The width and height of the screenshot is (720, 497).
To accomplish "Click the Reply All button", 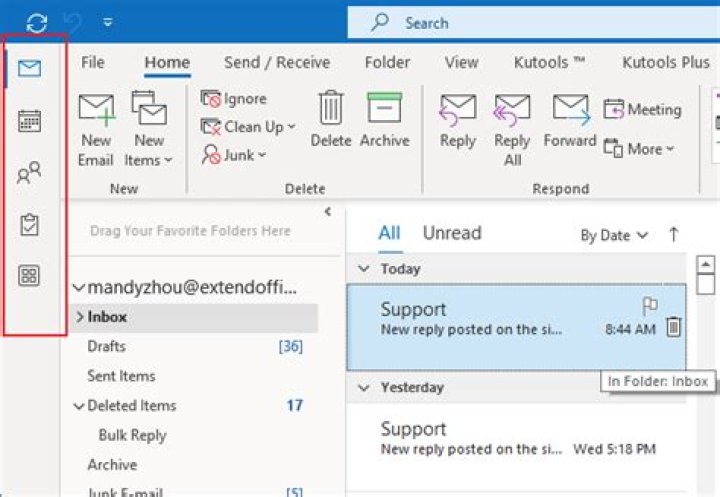I will click(512, 129).
